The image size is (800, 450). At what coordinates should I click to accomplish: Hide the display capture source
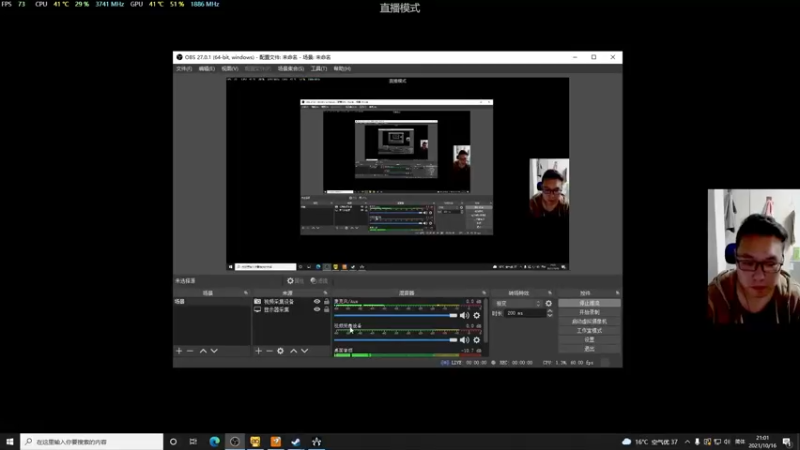coord(317,309)
